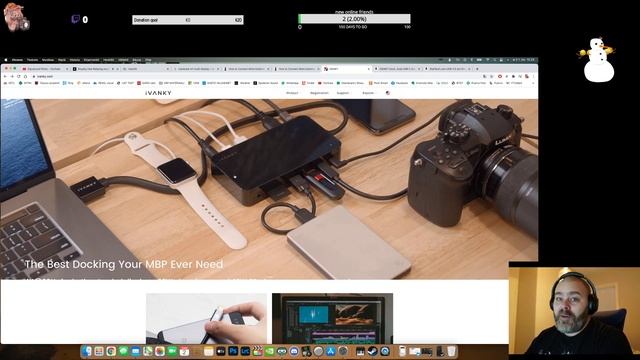The height and width of the screenshot is (360, 640).
Task: Expand the Product navigation menu
Action: [292, 93]
